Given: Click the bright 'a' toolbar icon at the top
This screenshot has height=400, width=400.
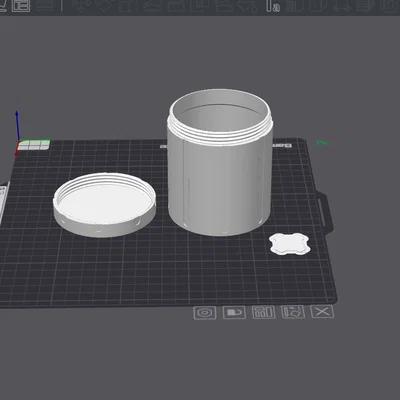Looking at the screenshot, I should coord(273,6).
